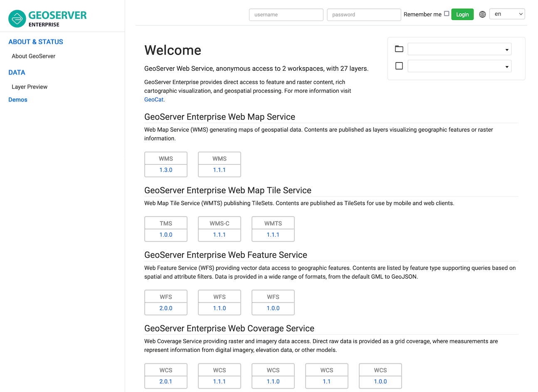The width and height of the screenshot is (538, 392).
Task: Click GeoServer Enterprise Web Coverage Service heading
Action: (229, 328)
